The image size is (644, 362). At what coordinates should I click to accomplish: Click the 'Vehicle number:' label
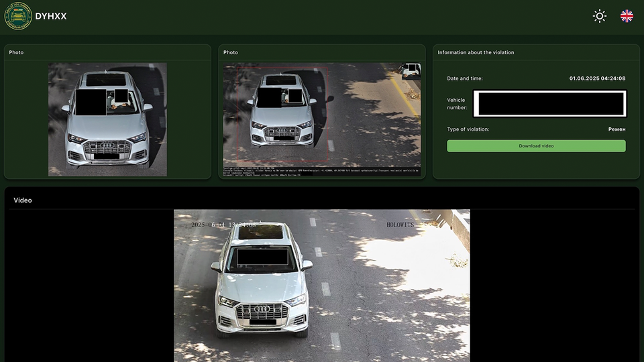[456, 104]
